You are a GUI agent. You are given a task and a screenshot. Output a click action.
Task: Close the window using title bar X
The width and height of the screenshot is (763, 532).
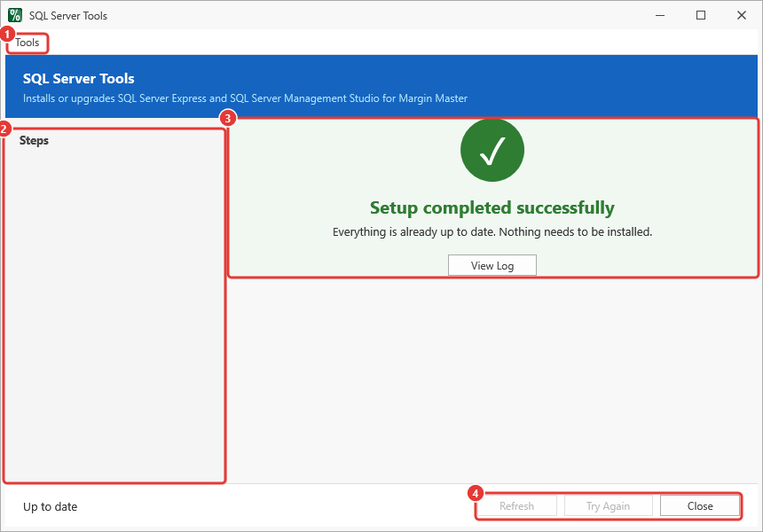(x=742, y=15)
